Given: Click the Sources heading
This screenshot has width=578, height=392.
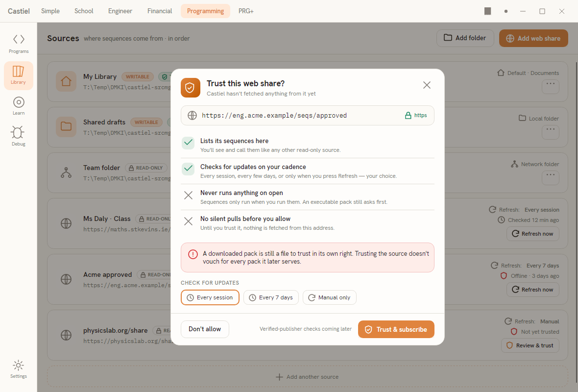Looking at the screenshot, I should (x=63, y=38).
